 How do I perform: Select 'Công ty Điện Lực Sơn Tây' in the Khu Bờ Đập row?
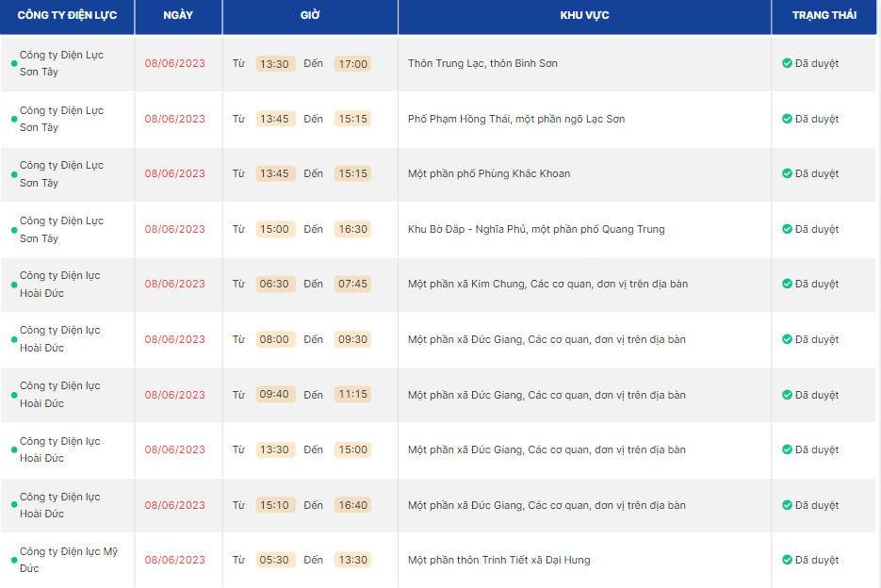tap(62, 229)
